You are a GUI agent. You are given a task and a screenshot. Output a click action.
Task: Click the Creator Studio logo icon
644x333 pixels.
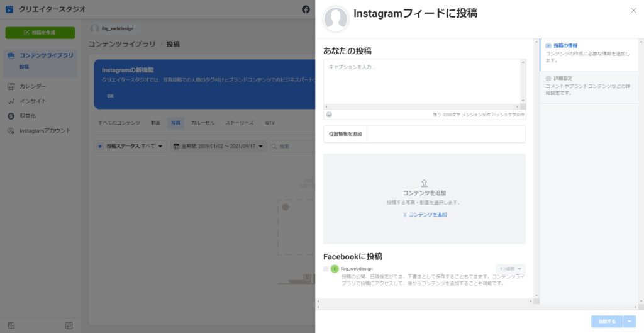click(9, 9)
